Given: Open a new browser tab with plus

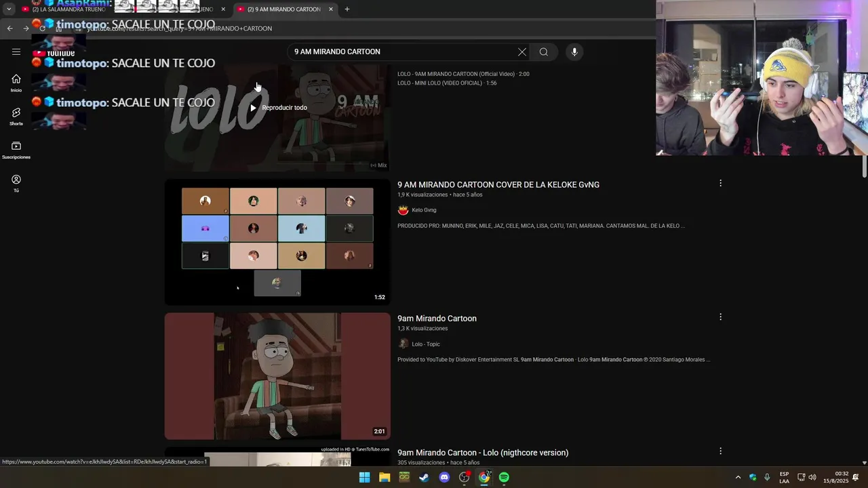Looking at the screenshot, I should pos(347,9).
